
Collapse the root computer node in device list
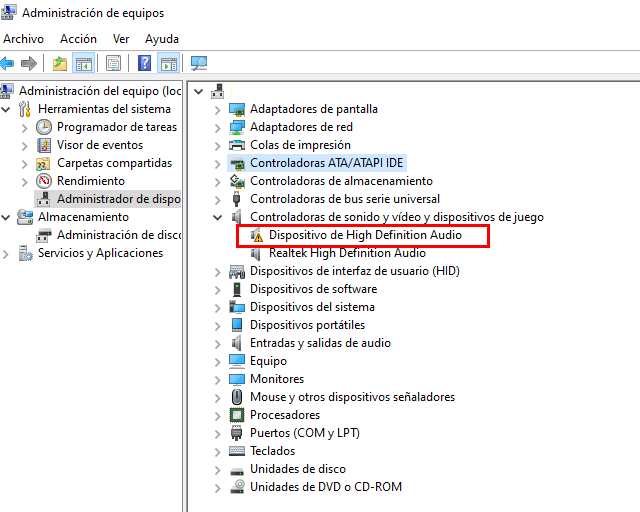(199, 91)
